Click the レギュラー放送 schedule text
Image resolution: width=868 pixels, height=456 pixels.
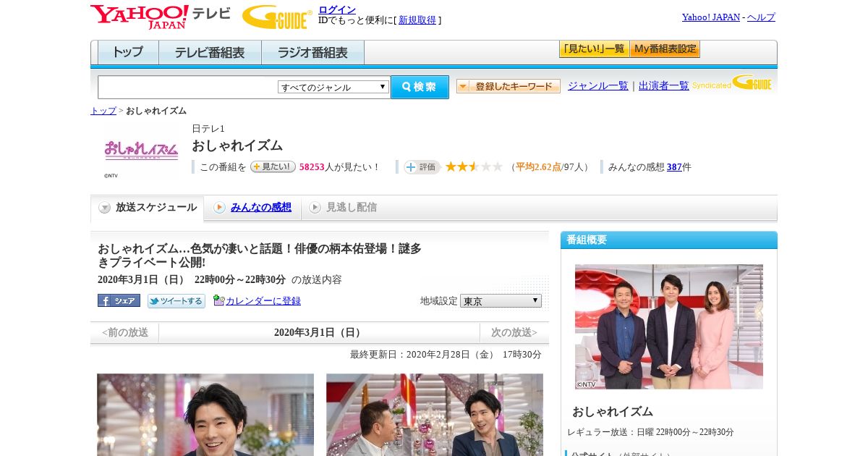click(650, 432)
